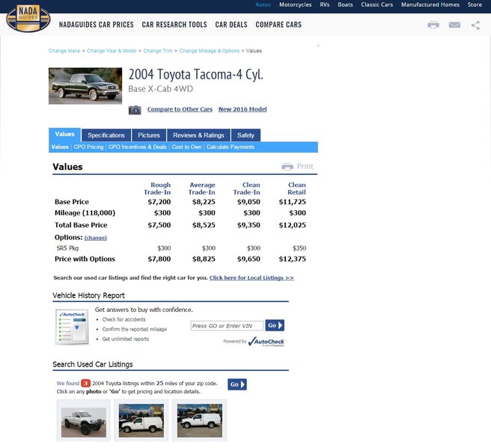Click the options (change) link

(96, 238)
